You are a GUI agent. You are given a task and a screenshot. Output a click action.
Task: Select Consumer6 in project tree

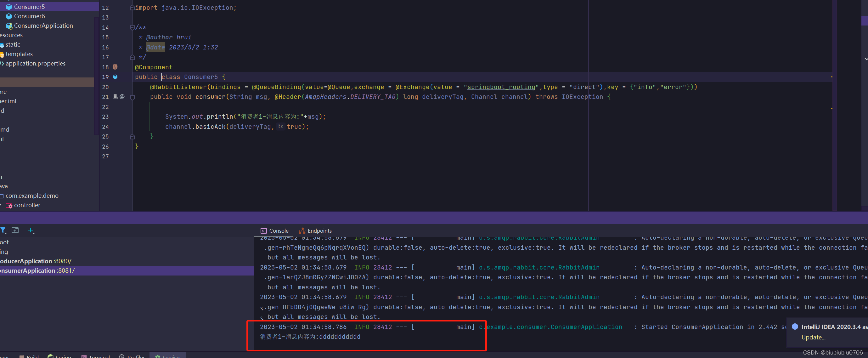(29, 16)
